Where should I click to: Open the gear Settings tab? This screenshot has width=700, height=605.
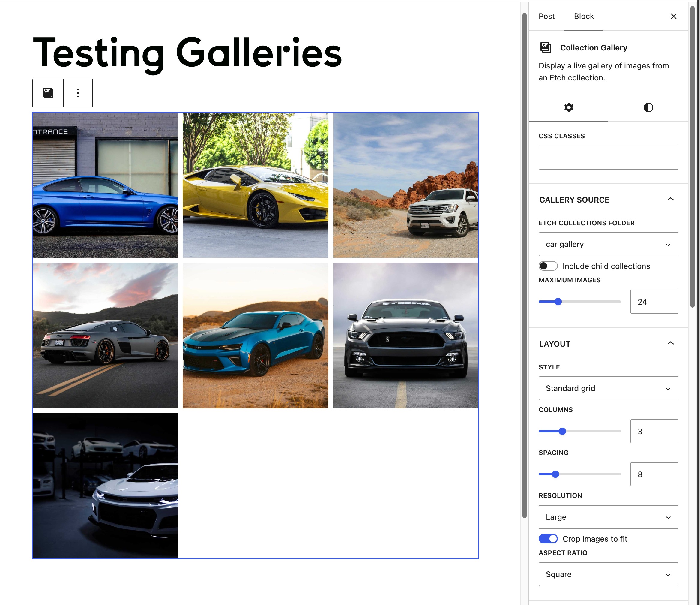tap(569, 107)
